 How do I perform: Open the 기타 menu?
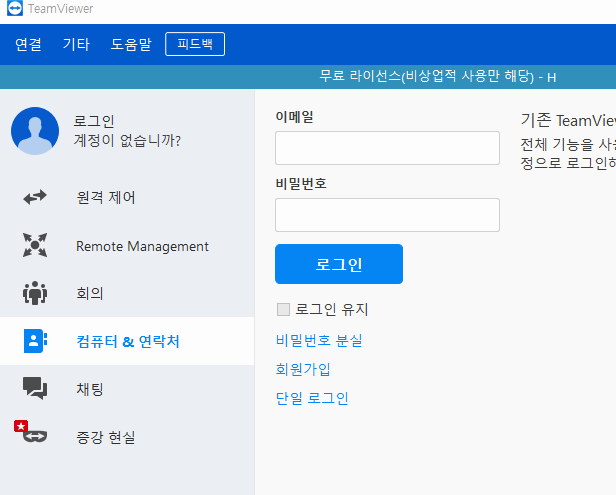click(x=76, y=44)
